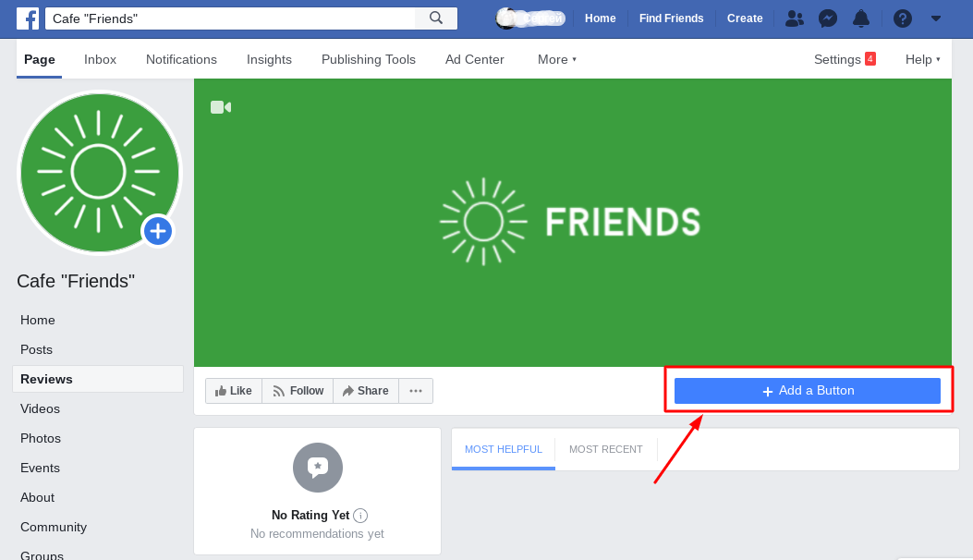Click the Add a Button button

[808, 391]
